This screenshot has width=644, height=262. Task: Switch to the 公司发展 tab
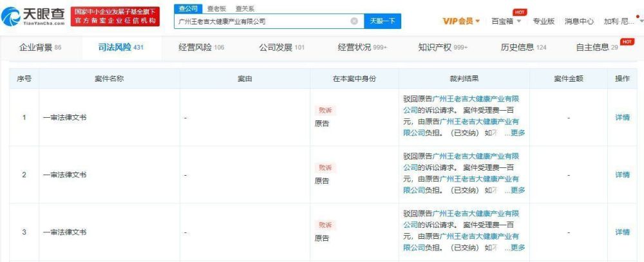tap(282, 47)
